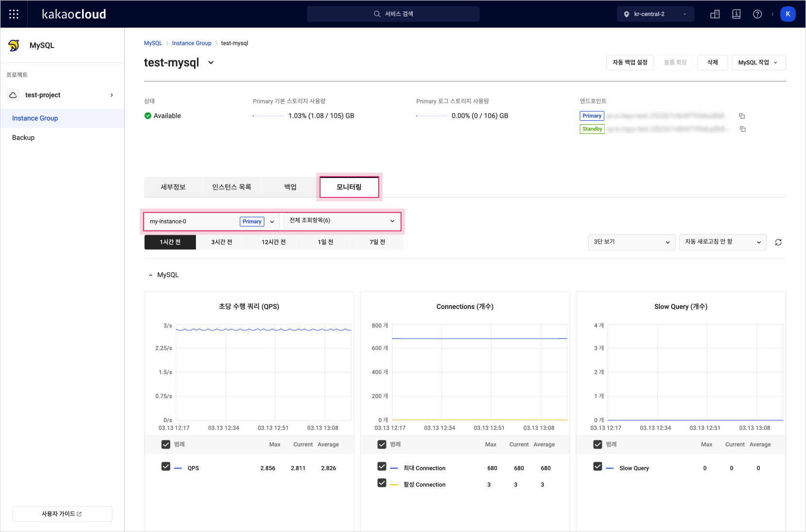Toggle the 활성 Connection series checkbox
Image resolution: width=806 pixels, height=532 pixels.
click(x=382, y=483)
